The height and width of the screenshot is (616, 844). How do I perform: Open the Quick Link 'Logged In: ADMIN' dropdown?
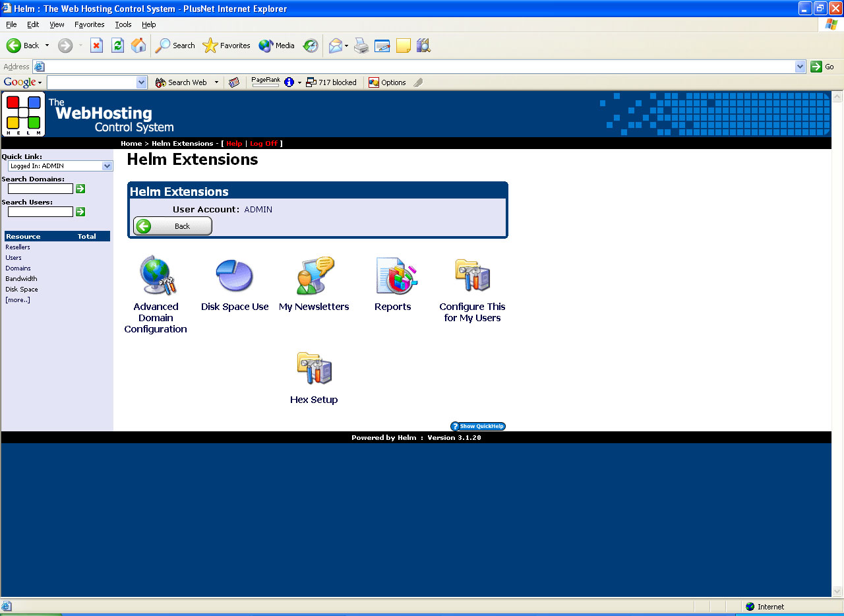point(61,166)
